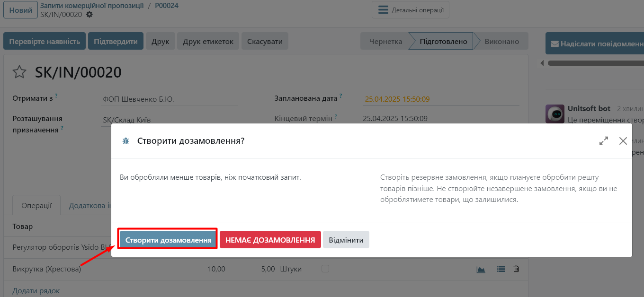Toggle the checkbox in Викрутка row

(325, 269)
